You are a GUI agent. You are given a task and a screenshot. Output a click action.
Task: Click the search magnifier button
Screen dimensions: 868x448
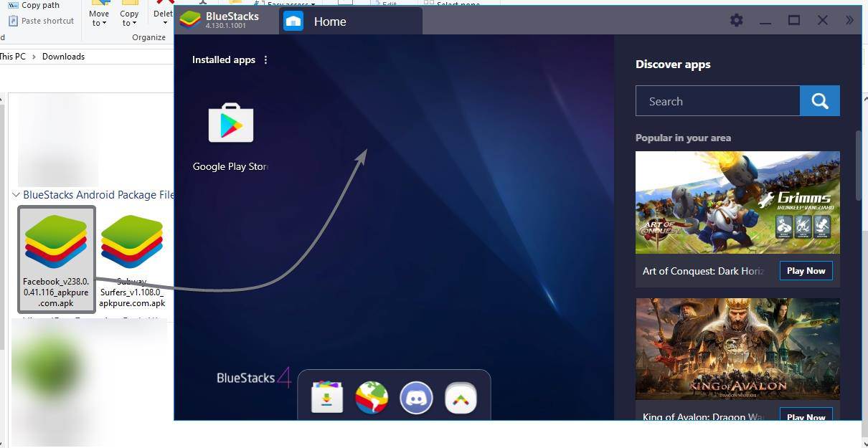[820, 101]
